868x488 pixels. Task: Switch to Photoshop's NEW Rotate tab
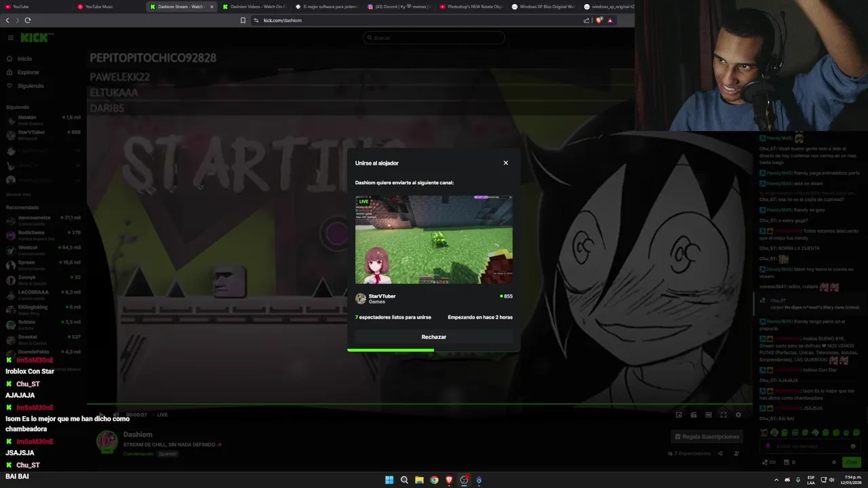(x=471, y=7)
